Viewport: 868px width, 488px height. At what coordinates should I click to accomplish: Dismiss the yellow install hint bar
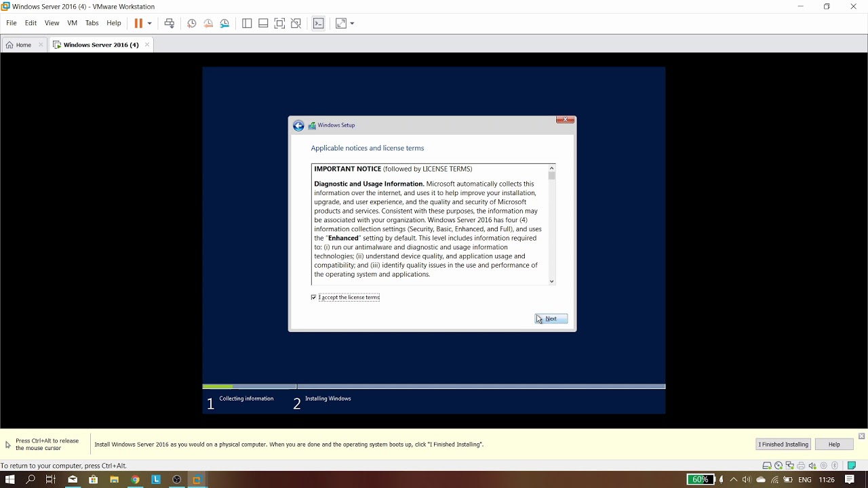[x=861, y=436]
